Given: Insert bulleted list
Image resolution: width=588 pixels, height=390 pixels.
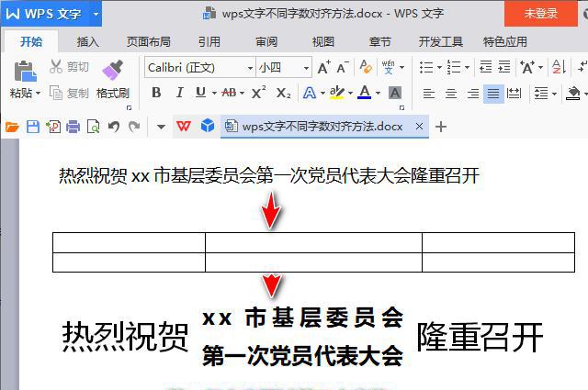Looking at the screenshot, I should (426, 67).
